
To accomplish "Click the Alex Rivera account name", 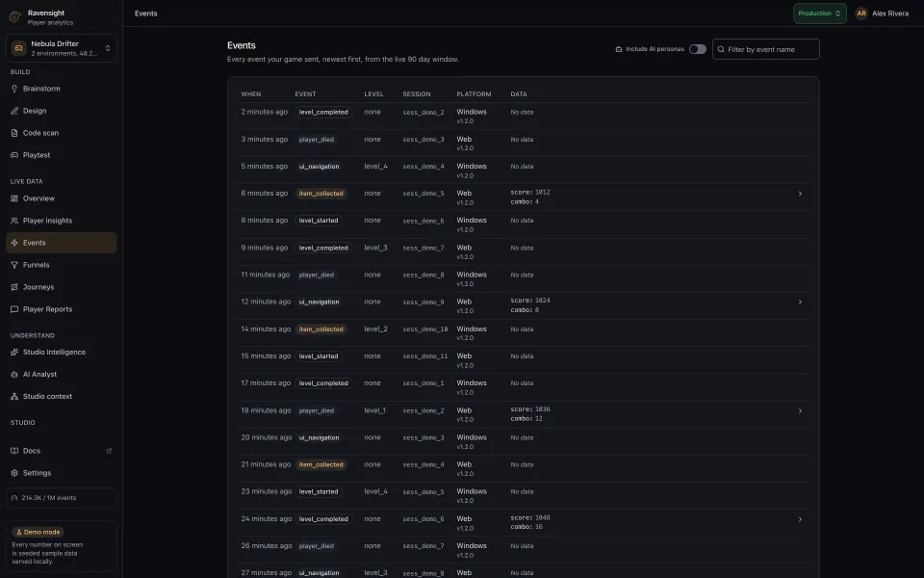I will pos(889,13).
